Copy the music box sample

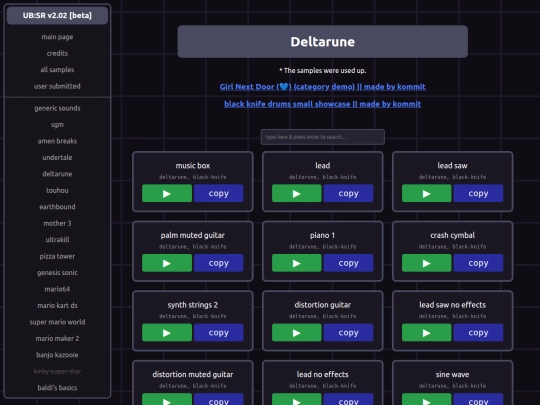click(x=218, y=193)
